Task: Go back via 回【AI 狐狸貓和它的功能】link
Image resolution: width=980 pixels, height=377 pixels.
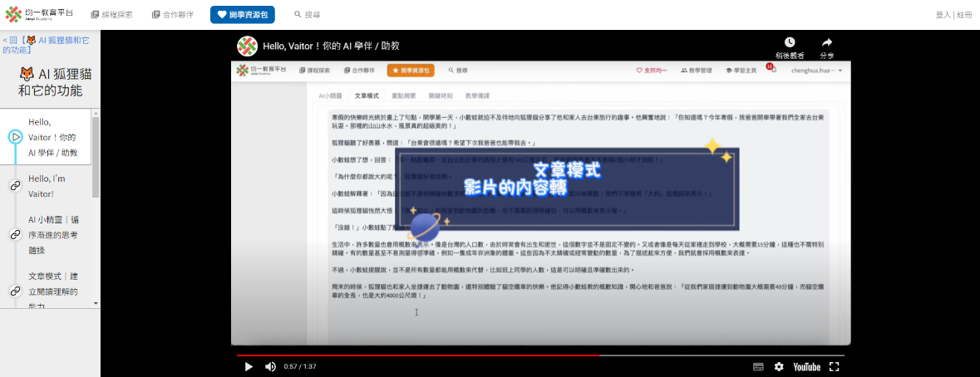Action: click(46, 45)
